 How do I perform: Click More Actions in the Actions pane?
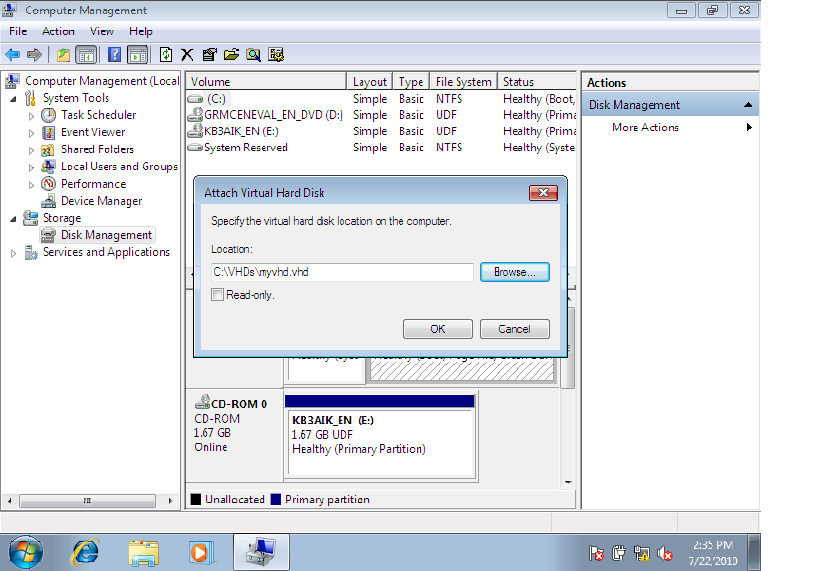coord(645,127)
